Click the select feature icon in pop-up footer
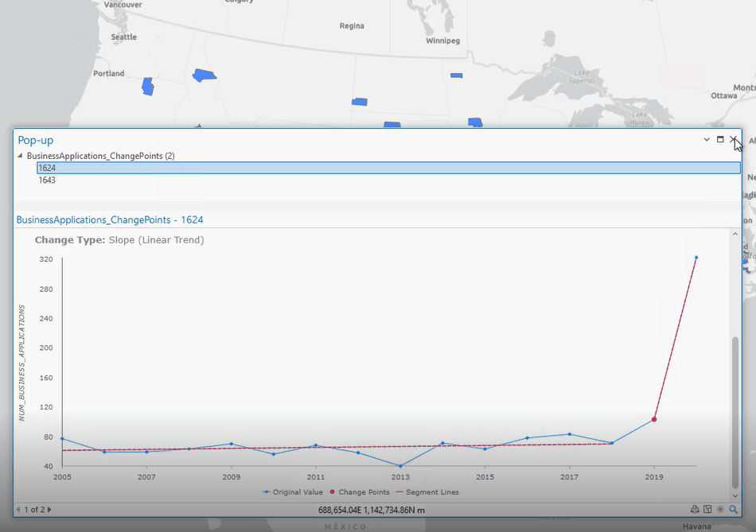 pyautogui.click(x=707, y=510)
